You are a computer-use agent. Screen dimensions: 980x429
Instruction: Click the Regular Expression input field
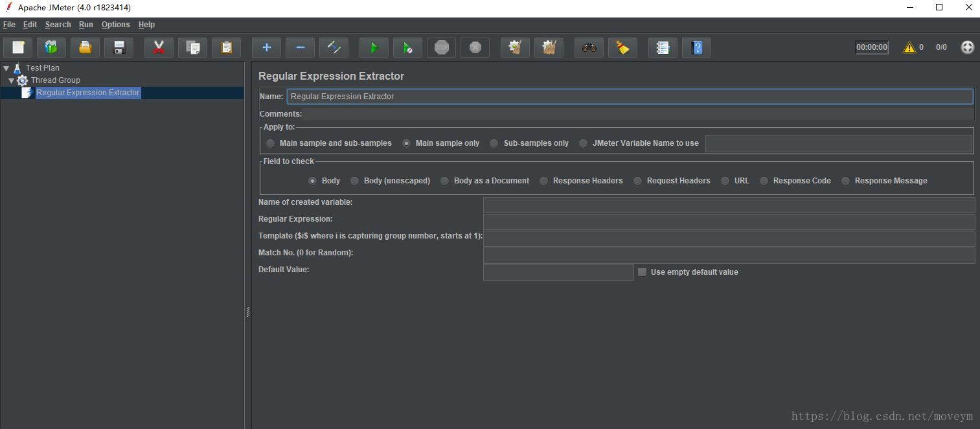pyautogui.click(x=729, y=222)
